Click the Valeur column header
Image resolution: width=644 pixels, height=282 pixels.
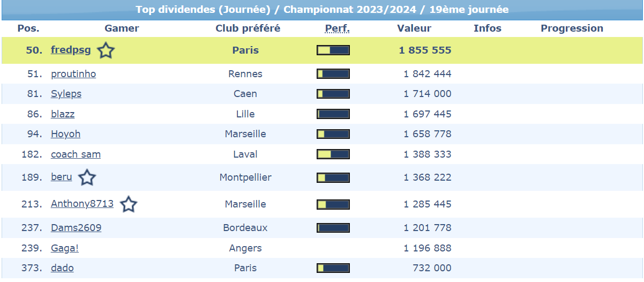(x=414, y=28)
